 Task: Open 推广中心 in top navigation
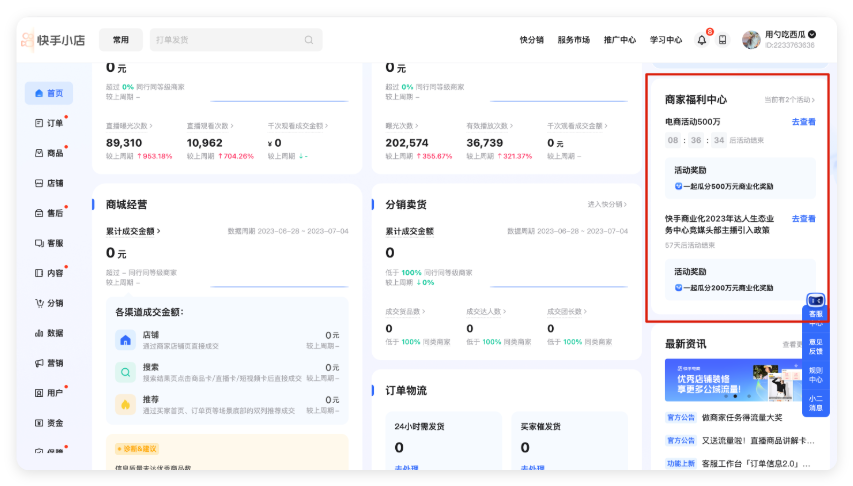click(x=620, y=40)
